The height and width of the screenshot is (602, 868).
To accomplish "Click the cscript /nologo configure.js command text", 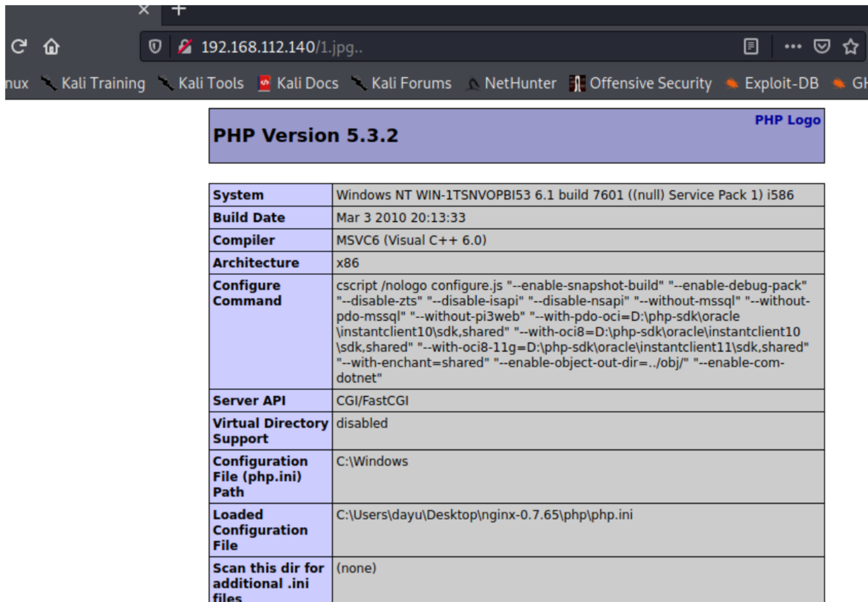I will (573, 331).
